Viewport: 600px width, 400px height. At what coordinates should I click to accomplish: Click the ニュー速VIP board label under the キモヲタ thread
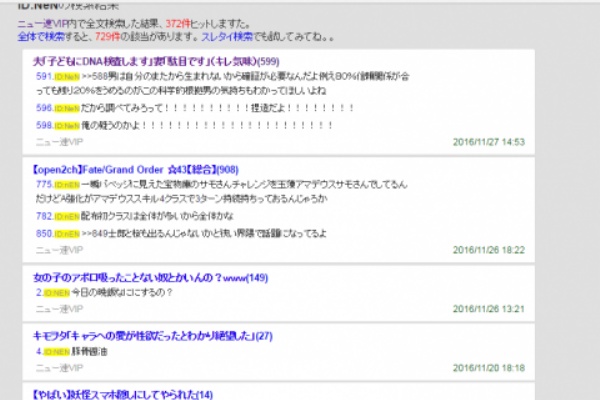tap(59, 368)
